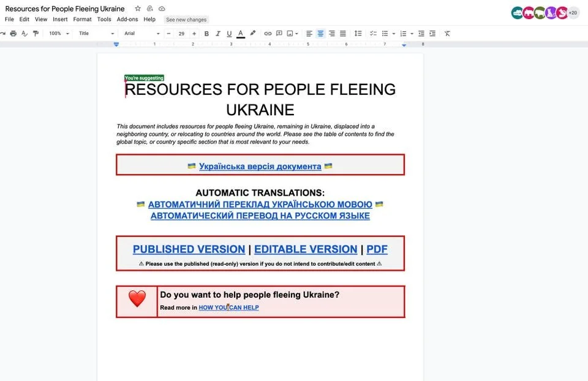Toggle underline formatting
588x381 pixels.
(x=229, y=34)
